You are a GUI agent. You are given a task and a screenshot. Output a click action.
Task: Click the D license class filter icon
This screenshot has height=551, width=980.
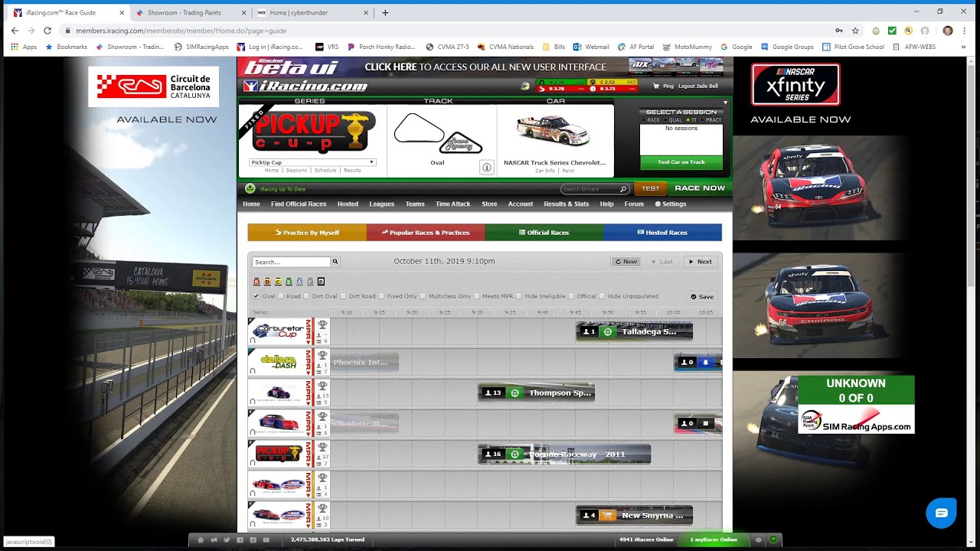pos(267,282)
